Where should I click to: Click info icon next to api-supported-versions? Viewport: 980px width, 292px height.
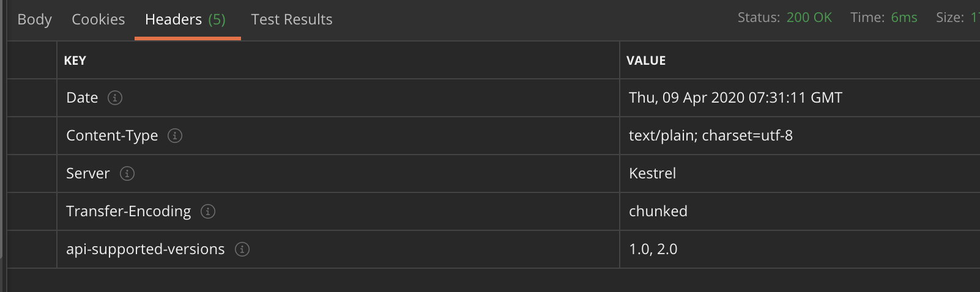(242, 249)
